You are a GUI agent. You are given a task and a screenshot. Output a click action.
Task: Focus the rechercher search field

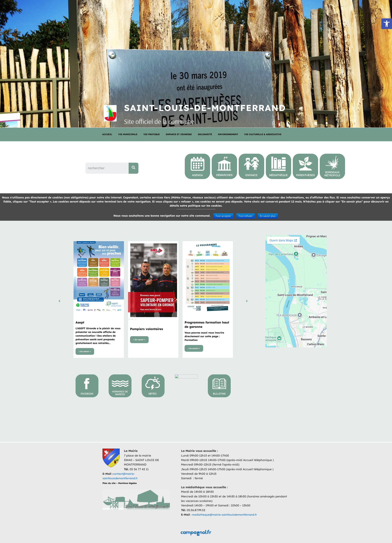pyautogui.click(x=107, y=168)
